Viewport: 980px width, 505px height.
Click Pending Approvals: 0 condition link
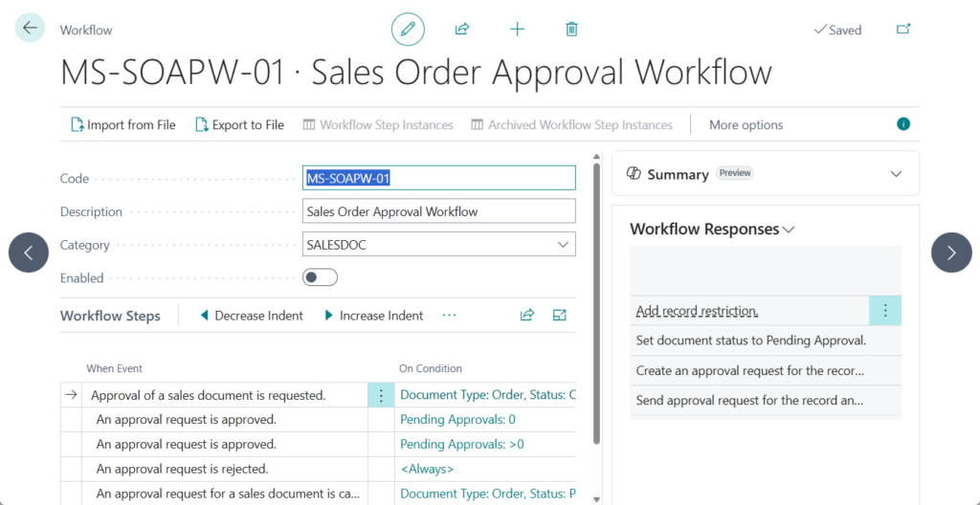[x=457, y=419]
